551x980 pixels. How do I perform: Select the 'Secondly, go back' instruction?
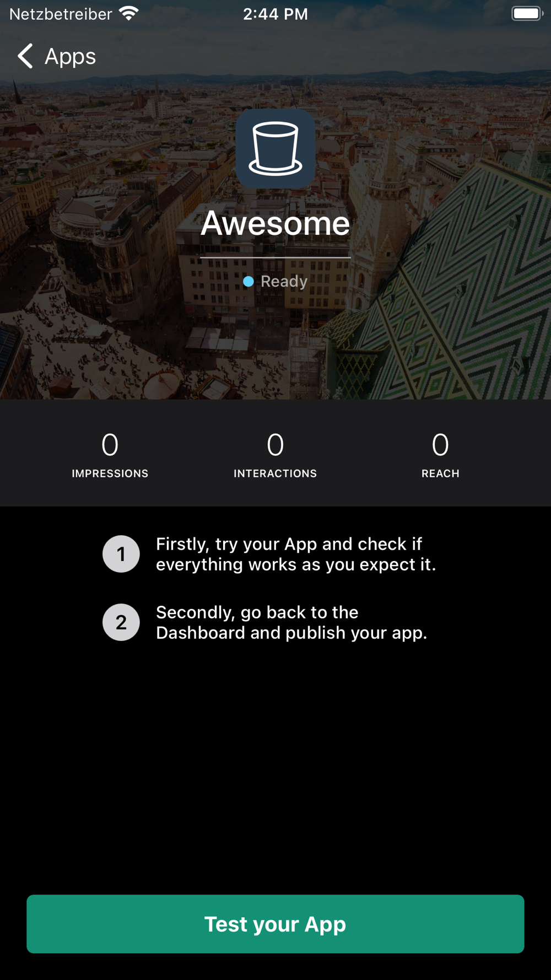tap(291, 622)
